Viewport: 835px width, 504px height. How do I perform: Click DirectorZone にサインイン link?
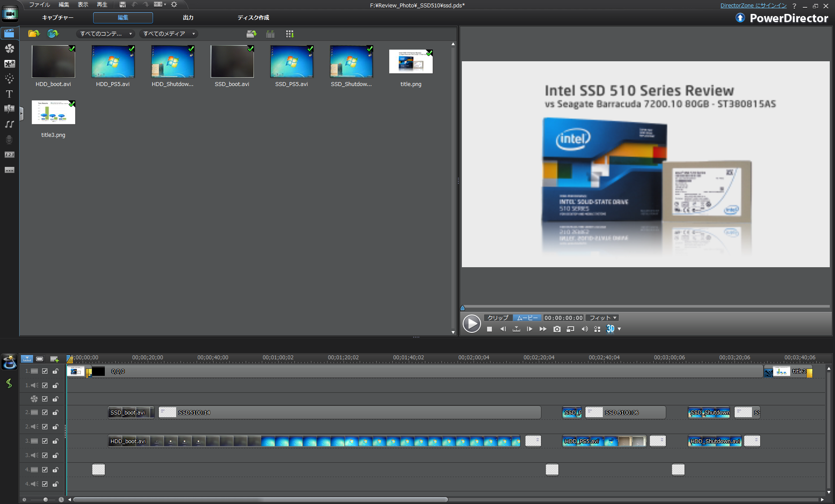point(753,6)
